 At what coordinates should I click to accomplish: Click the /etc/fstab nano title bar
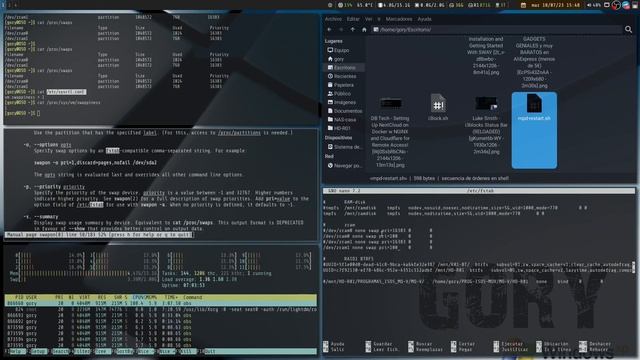click(479, 191)
